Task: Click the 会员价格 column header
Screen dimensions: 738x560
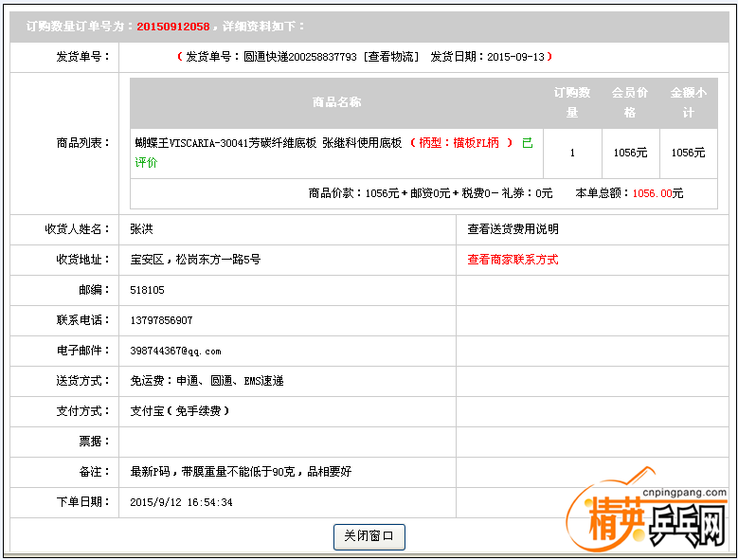Action: coord(630,102)
